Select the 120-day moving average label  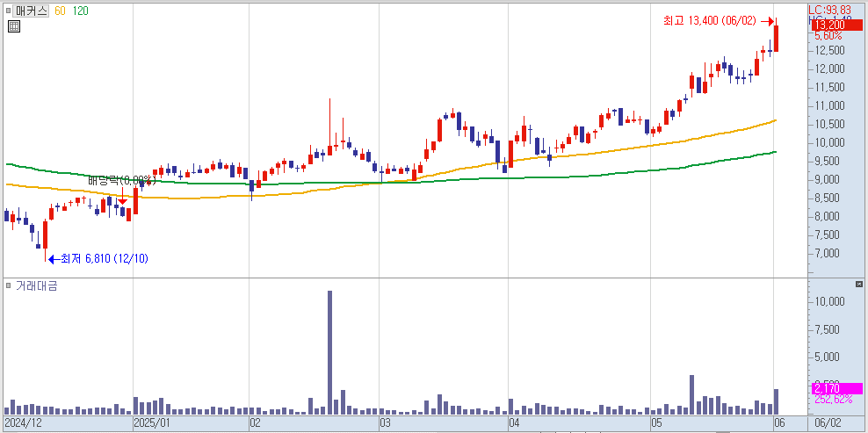click(x=80, y=11)
